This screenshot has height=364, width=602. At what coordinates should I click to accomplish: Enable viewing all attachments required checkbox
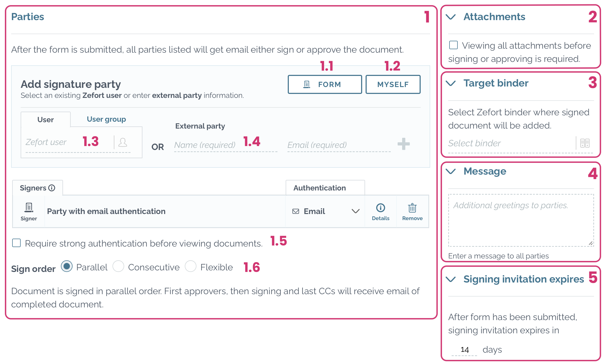453,45
